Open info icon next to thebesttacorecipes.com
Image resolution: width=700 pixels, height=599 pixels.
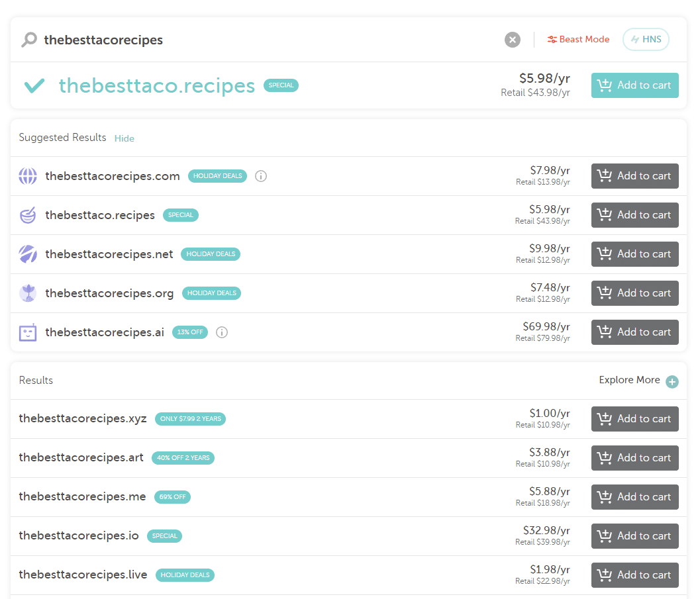[261, 176]
